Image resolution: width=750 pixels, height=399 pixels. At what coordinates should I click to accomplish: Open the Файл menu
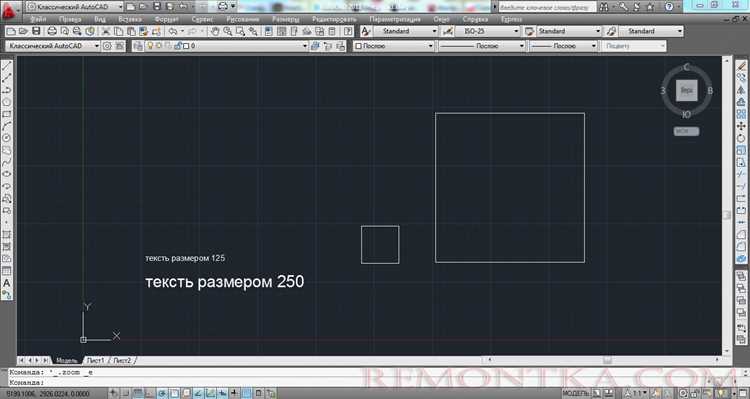tap(38, 19)
